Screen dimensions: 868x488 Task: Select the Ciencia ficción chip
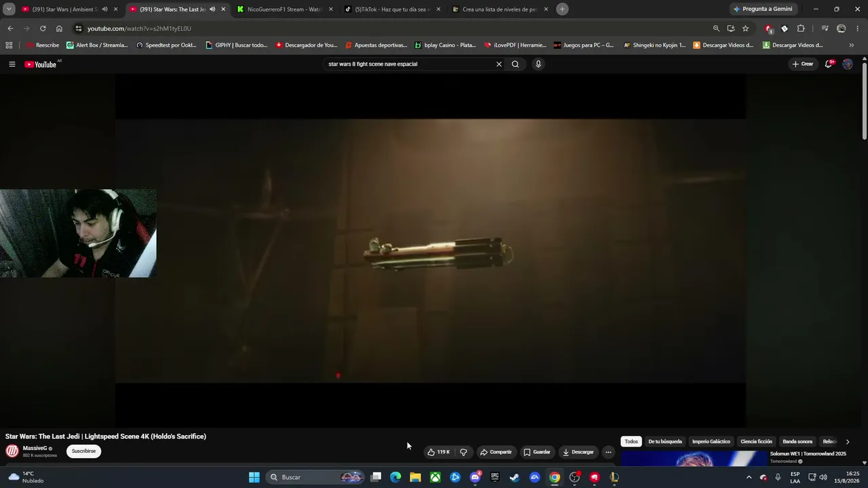(756, 442)
